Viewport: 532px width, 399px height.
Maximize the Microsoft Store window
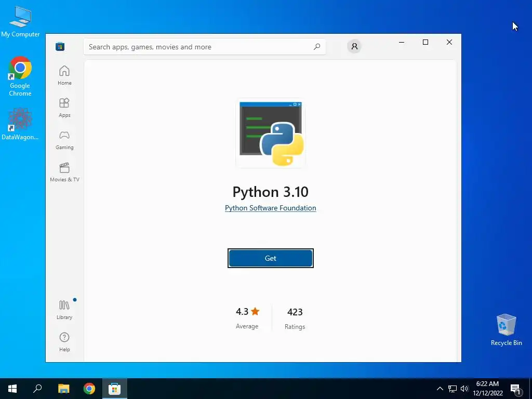click(425, 42)
